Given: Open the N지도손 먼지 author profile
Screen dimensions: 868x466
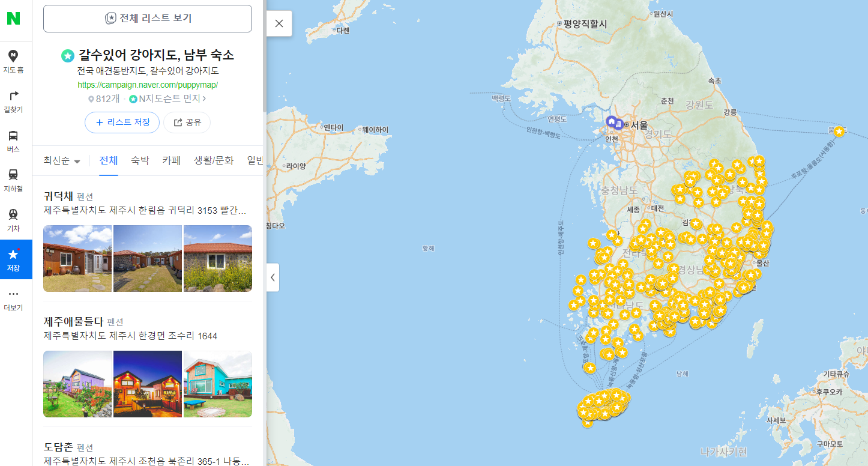Looking at the screenshot, I should point(167,98).
